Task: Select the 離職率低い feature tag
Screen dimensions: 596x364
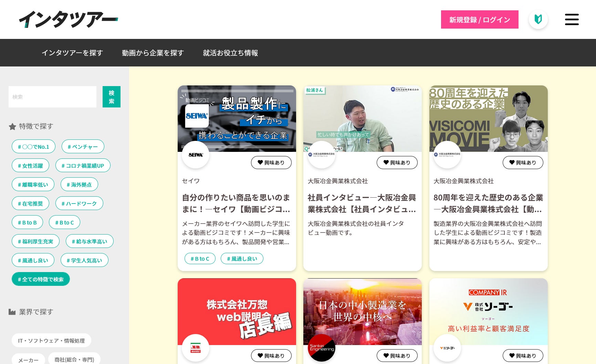Action: point(33,185)
